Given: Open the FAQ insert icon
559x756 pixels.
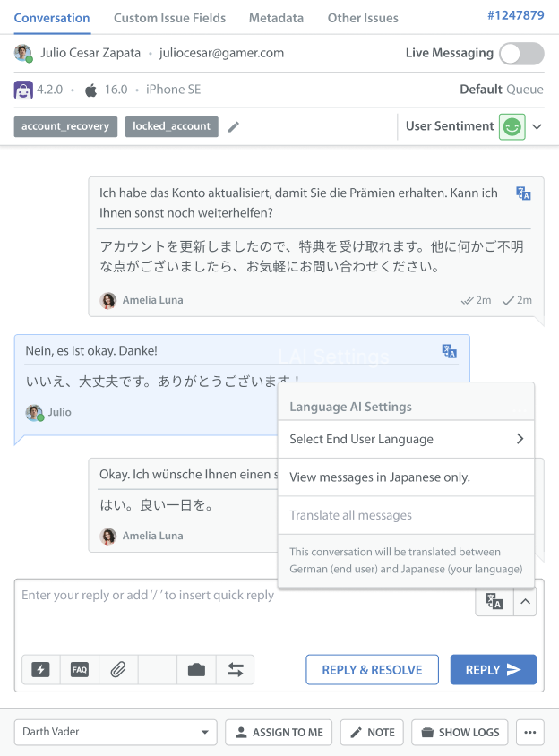Looking at the screenshot, I should 80,670.
